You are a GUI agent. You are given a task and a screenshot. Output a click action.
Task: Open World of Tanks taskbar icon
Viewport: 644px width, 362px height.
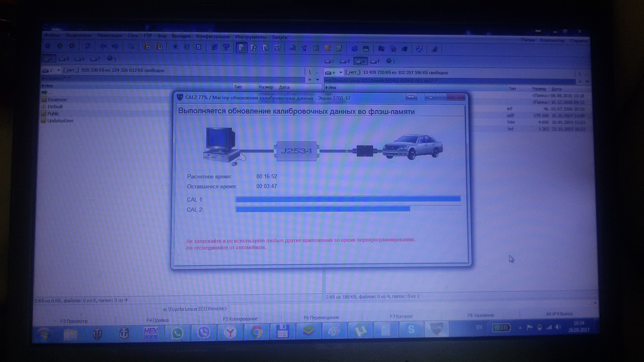coord(97,334)
